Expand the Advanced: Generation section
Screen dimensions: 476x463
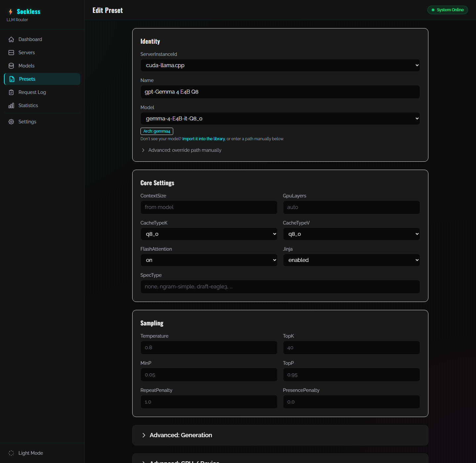click(280, 435)
